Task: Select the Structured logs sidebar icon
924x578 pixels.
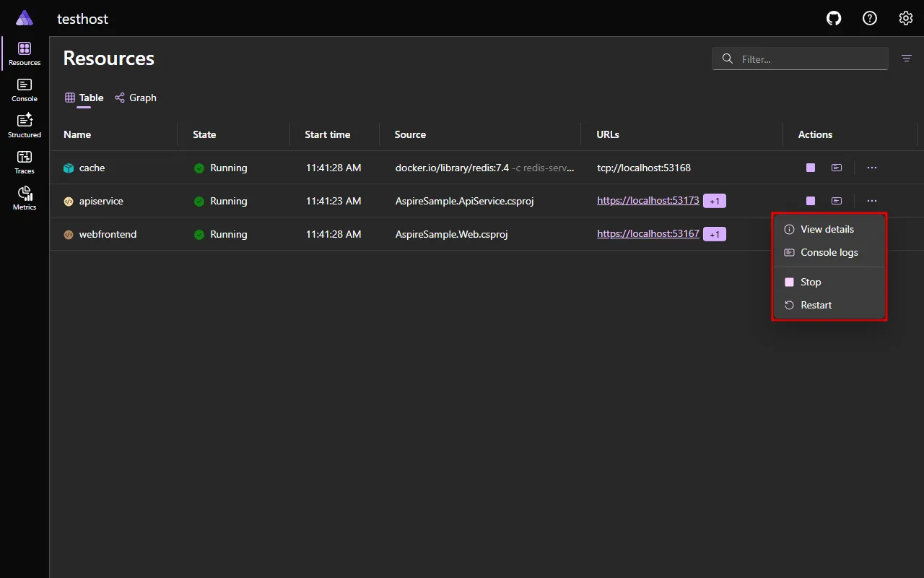Action: (24, 125)
